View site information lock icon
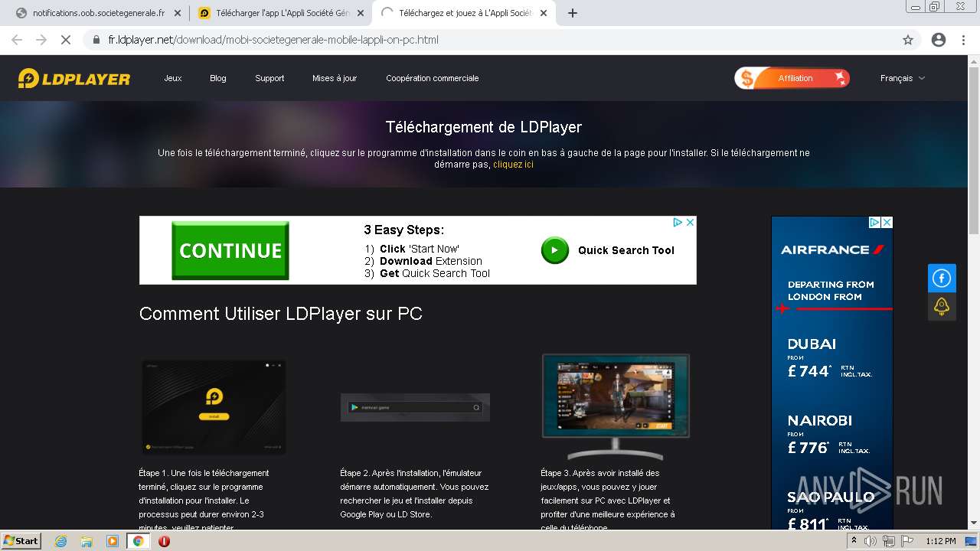The image size is (980, 551). (96, 40)
